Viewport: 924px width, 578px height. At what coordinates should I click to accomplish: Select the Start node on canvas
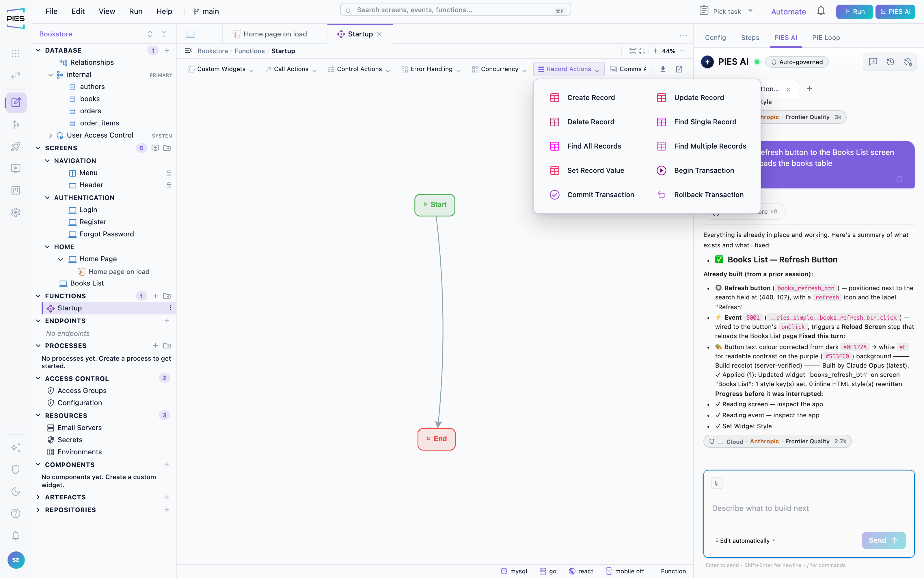[x=435, y=205]
